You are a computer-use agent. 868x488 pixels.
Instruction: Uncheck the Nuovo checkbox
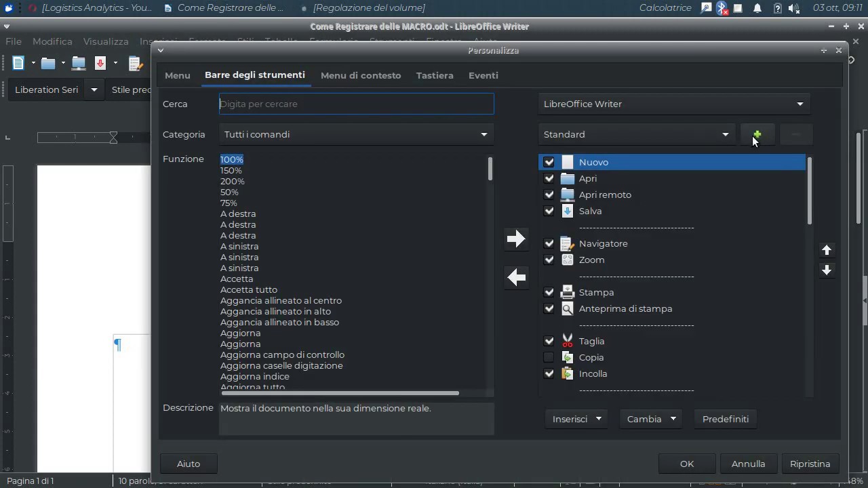click(x=549, y=162)
